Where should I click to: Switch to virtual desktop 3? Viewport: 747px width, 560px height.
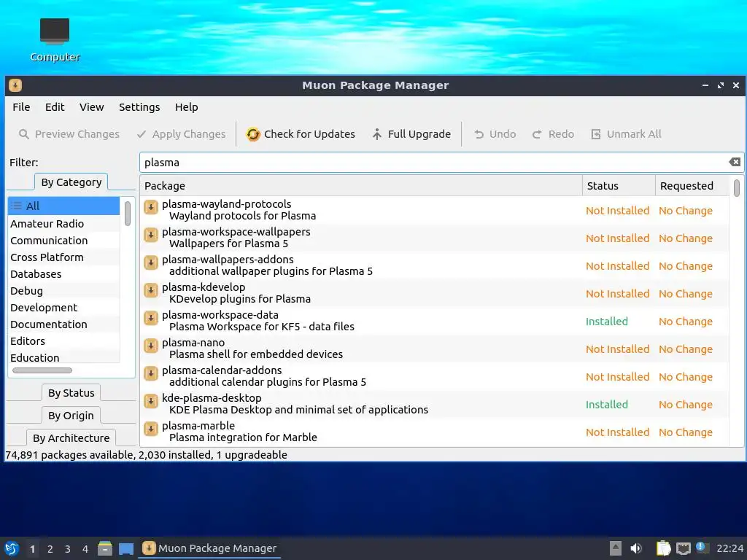click(68, 549)
